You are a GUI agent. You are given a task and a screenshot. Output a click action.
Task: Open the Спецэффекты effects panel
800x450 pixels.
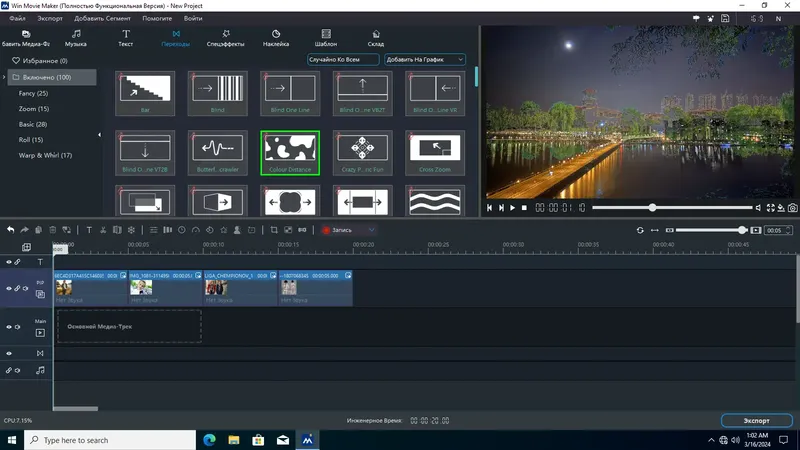[225, 39]
